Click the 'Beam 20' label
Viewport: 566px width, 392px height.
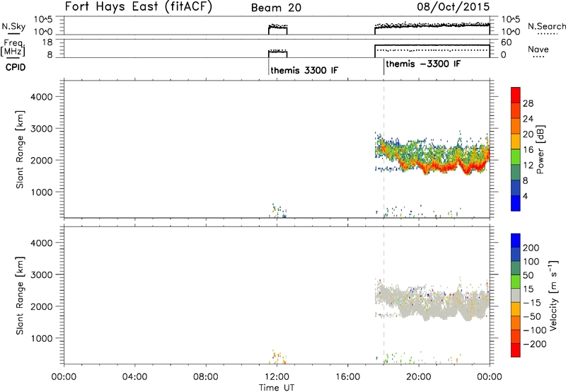276,8
